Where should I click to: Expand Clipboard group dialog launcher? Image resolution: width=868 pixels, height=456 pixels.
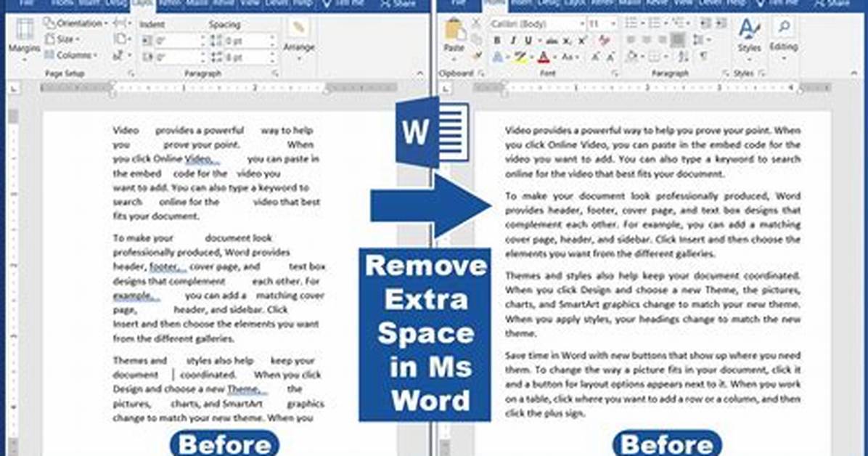pyautogui.click(x=480, y=73)
